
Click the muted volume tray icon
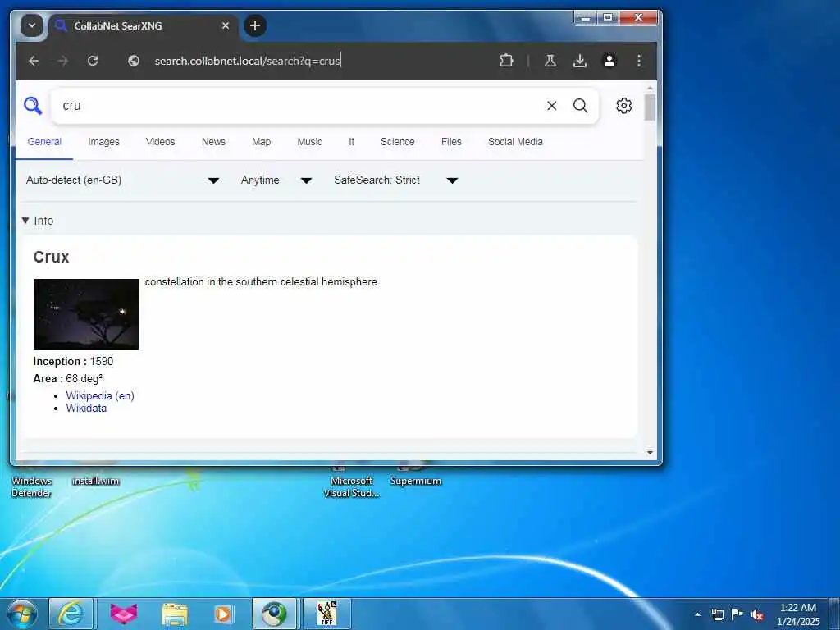(x=757, y=614)
